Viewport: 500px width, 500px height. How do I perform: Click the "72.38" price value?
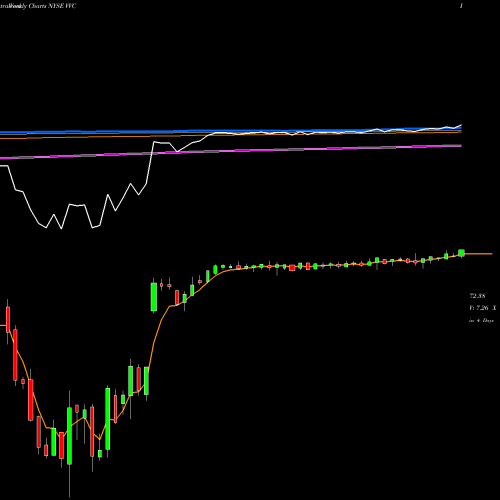point(477,296)
